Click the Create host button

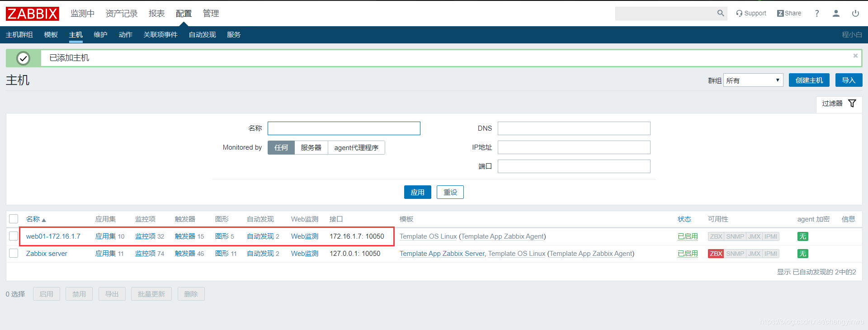pyautogui.click(x=809, y=80)
